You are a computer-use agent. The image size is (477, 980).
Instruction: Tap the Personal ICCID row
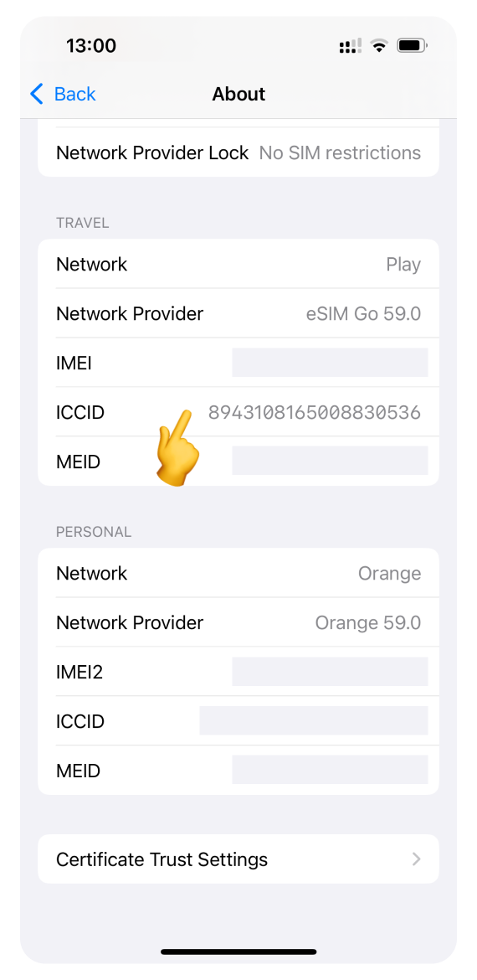pos(238,721)
